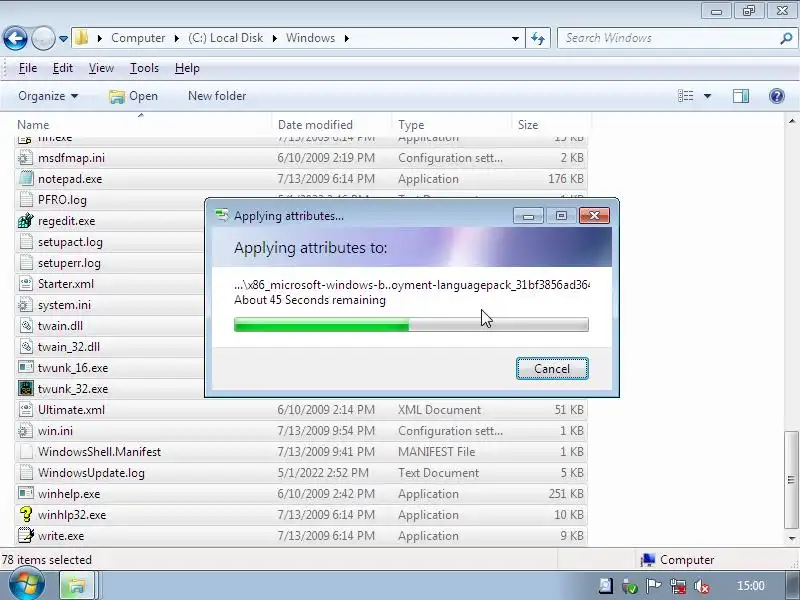Image resolution: width=800 pixels, height=600 pixels.
Task: Open the address bar history dropdown
Action: click(x=515, y=38)
